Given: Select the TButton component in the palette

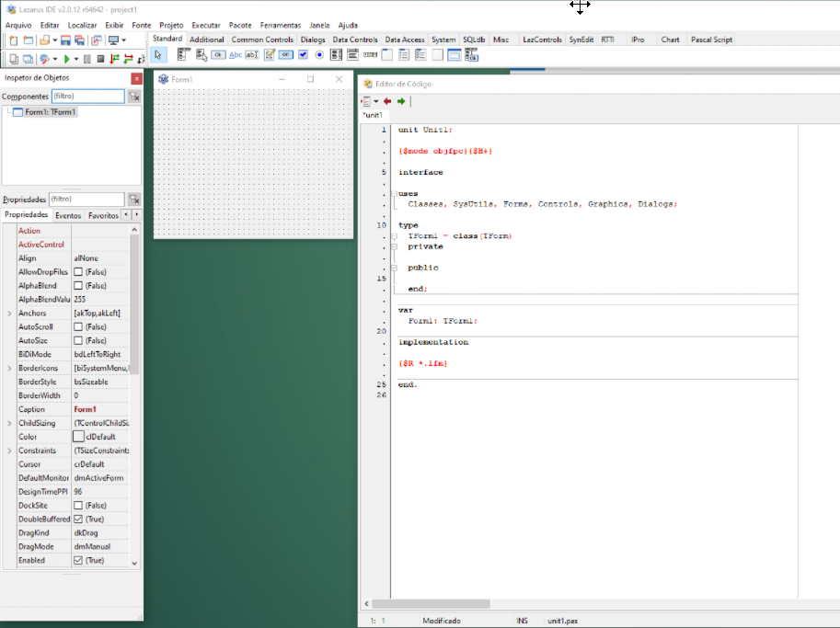Looking at the screenshot, I should (218, 55).
